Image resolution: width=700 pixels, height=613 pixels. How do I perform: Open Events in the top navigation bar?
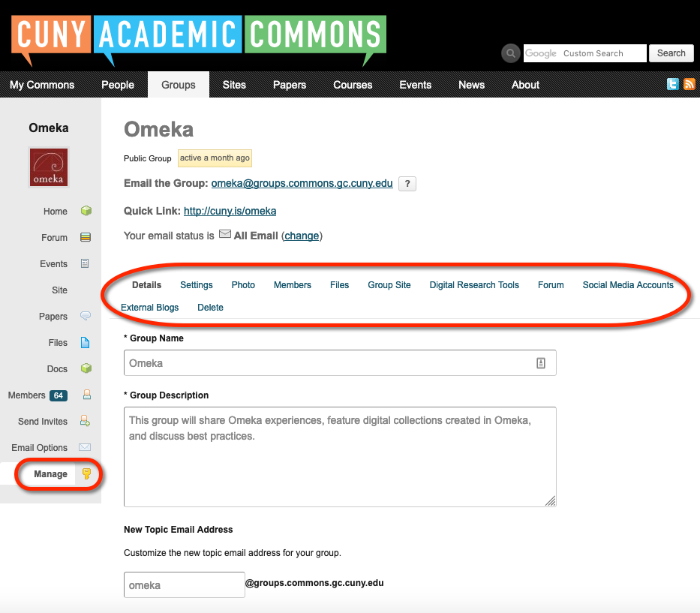point(416,85)
